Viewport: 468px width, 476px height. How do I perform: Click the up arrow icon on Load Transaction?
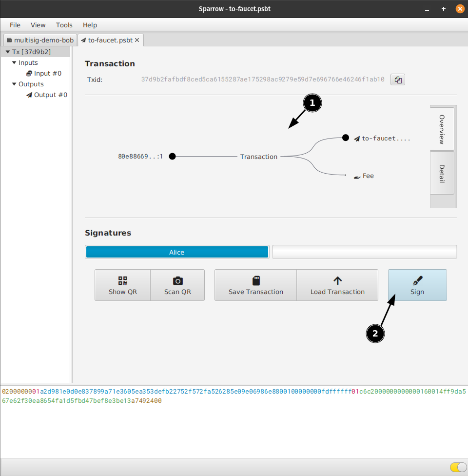pyautogui.click(x=337, y=280)
